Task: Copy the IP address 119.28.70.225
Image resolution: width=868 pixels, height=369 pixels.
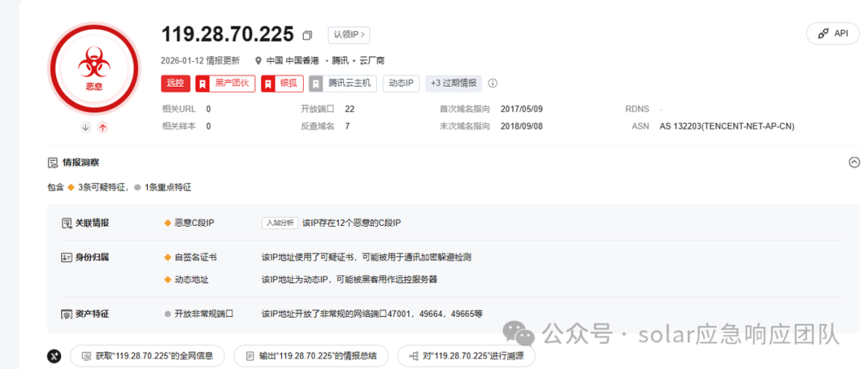Action: pos(307,35)
